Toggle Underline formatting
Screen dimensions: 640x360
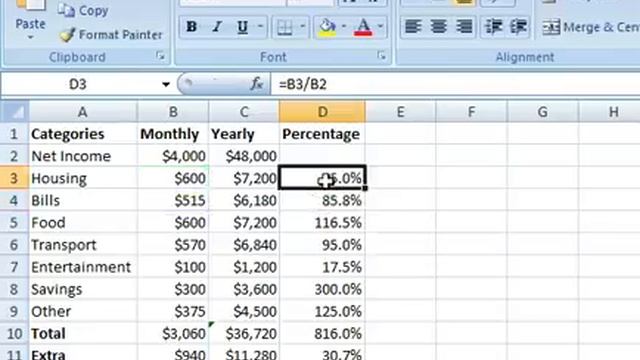[x=242, y=27]
